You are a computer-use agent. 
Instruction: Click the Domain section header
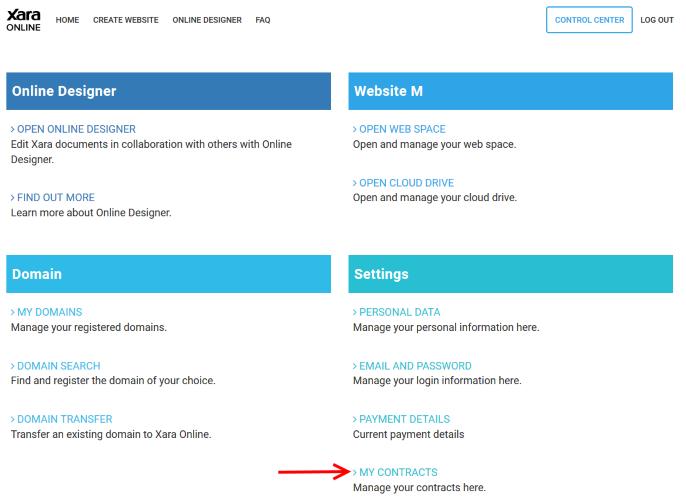[x=168, y=274]
